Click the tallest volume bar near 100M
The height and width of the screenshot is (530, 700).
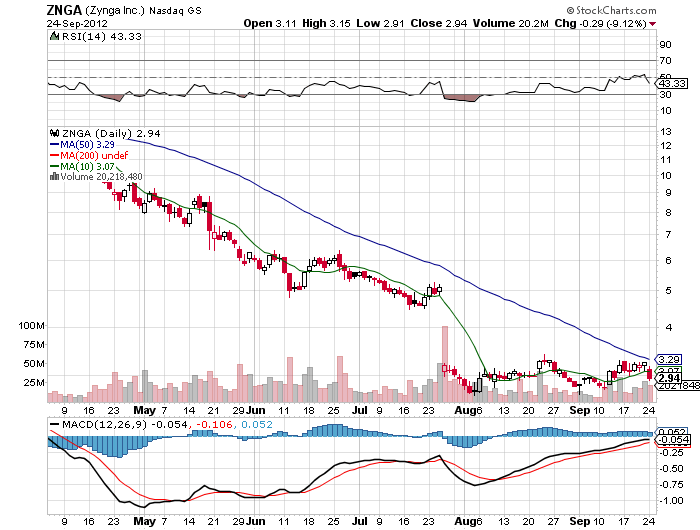445,364
